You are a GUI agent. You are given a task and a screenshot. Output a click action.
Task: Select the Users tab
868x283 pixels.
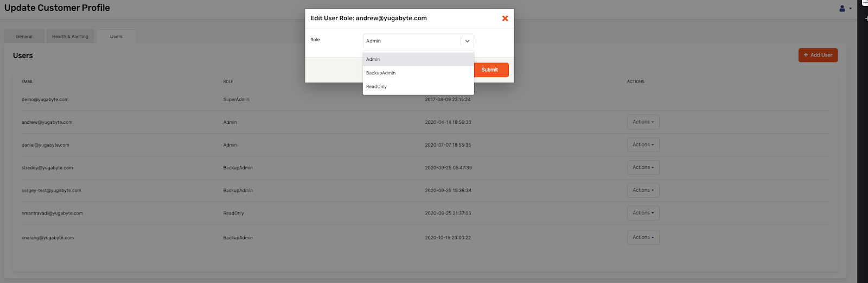pyautogui.click(x=116, y=36)
